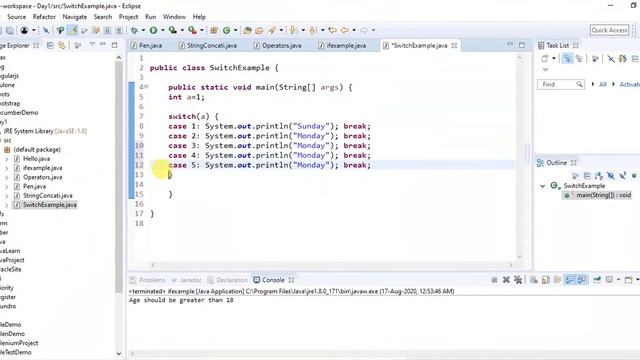This screenshot has height=360, width=640.
Task: Close the SwitchExample.java editor tab
Action: [454, 46]
